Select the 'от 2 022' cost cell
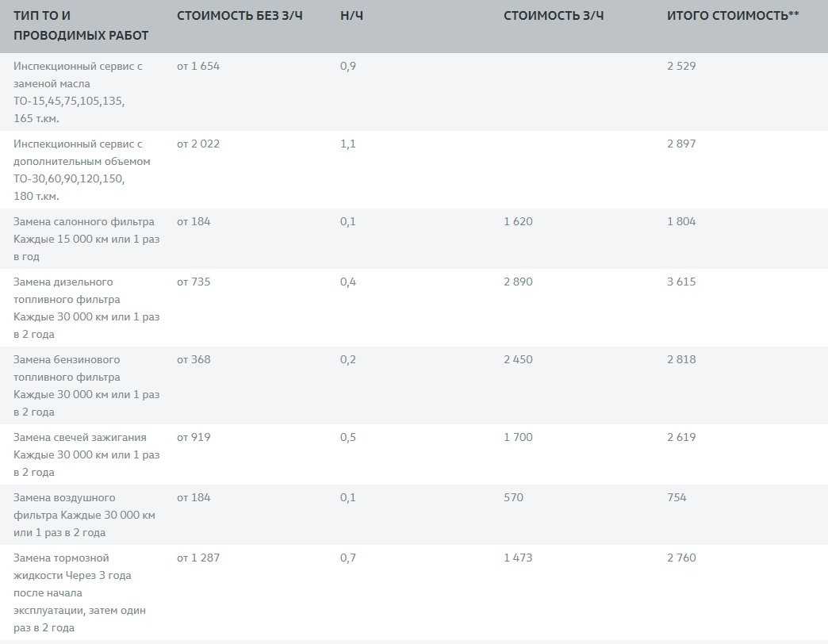The width and height of the screenshot is (828, 644). (x=198, y=144)
